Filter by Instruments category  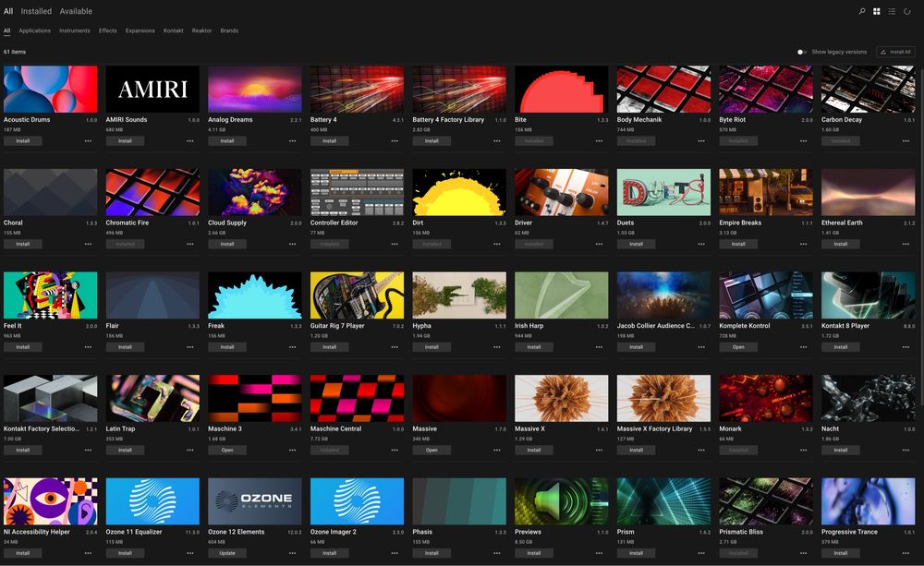pos(75,30)
